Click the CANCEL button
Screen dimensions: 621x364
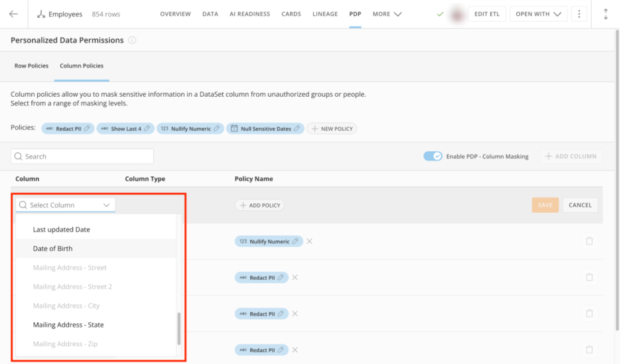(x=581, y=205)
